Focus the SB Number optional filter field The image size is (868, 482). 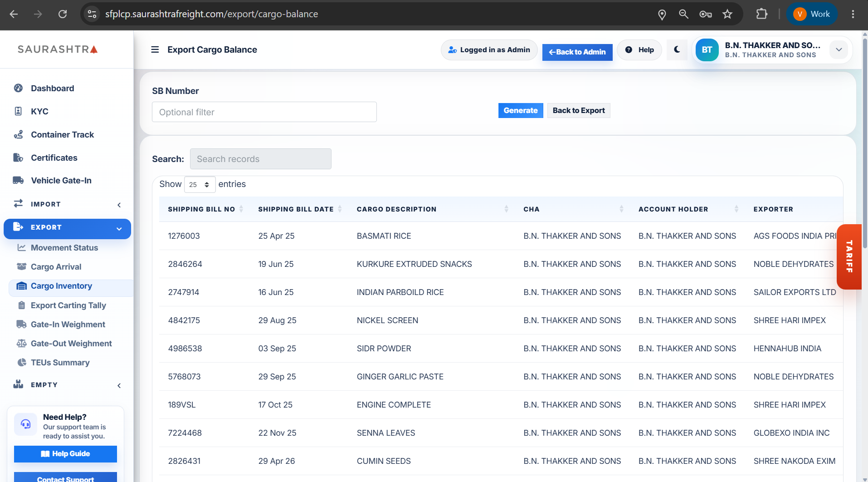click(264, 112)
